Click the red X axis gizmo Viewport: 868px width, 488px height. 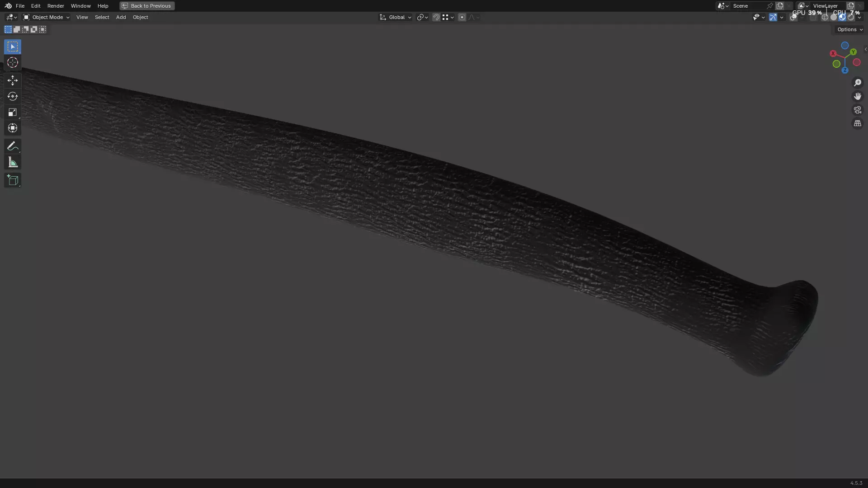pos(833,53)
